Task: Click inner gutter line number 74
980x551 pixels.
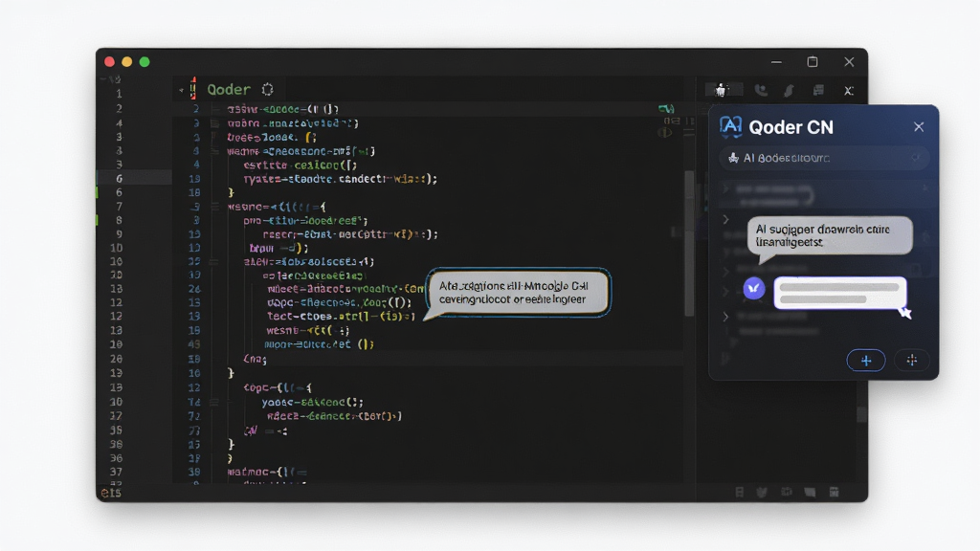Action: coord(193,403)
